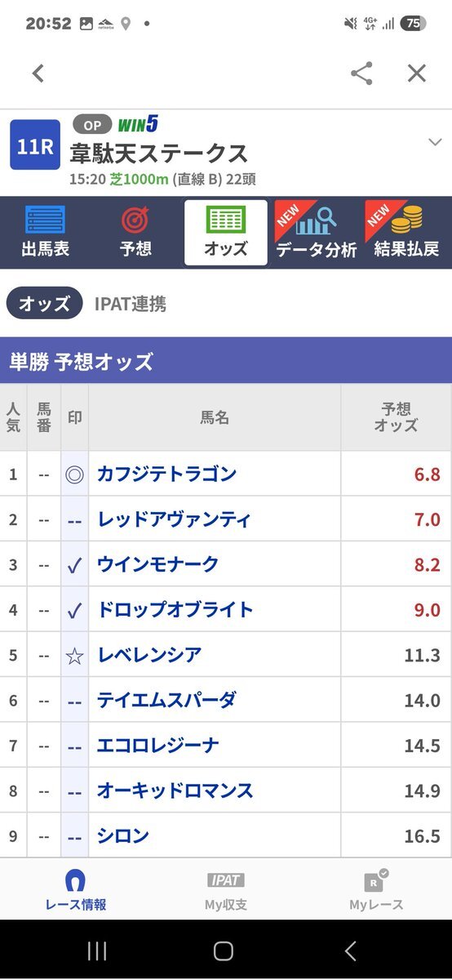
Task: Tap the Android home button
Action: [224, 950]
